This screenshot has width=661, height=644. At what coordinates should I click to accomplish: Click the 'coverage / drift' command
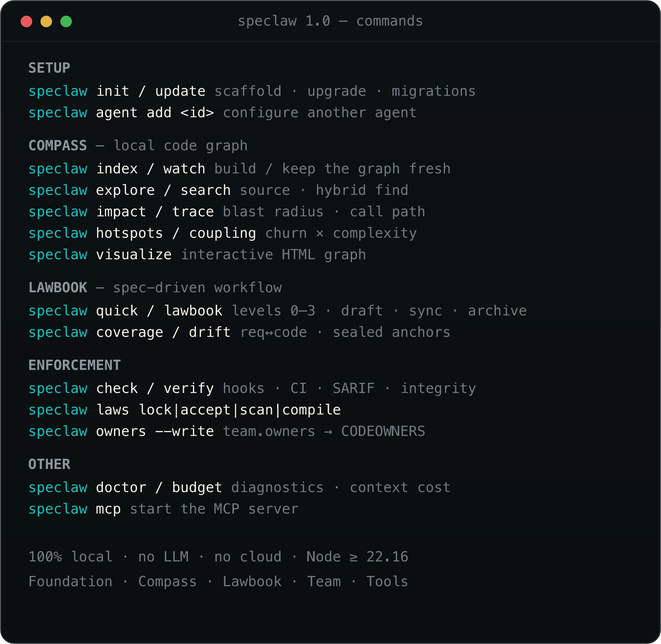(163, 332)
